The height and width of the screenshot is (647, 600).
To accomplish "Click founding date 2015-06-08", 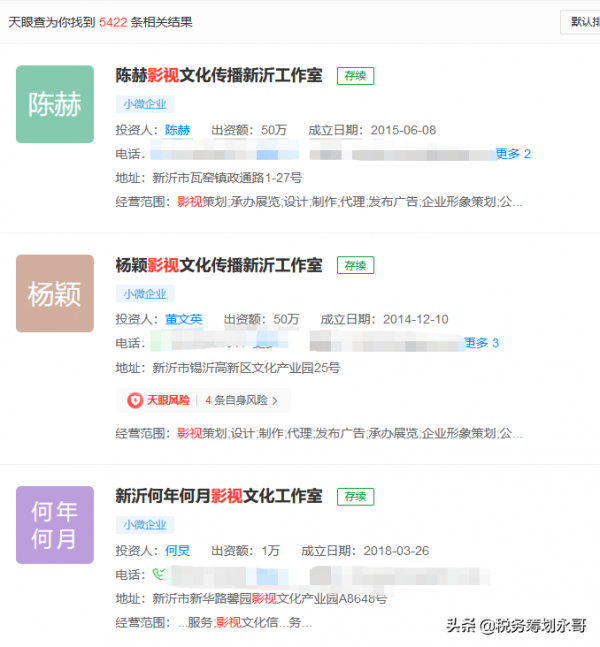I will tap(403, 130).
